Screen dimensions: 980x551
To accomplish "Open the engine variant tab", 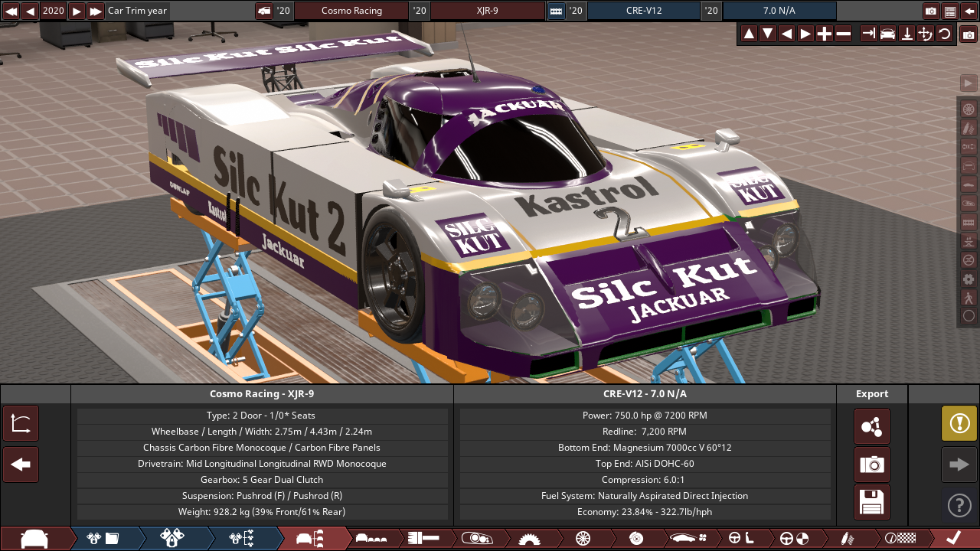I will point(172,539).
